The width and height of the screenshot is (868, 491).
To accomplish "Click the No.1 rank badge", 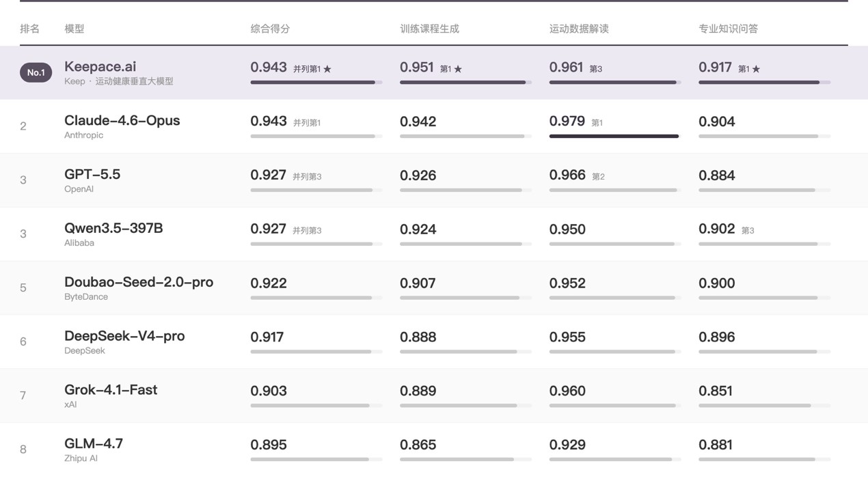I will [36, 72].
